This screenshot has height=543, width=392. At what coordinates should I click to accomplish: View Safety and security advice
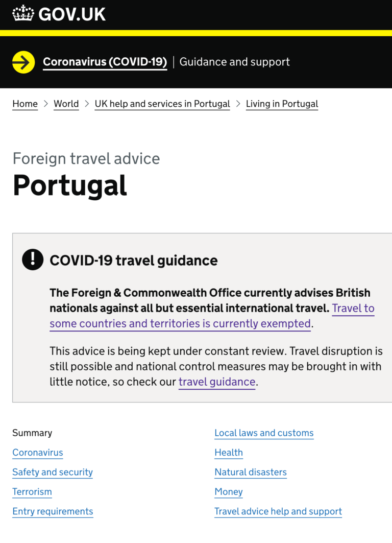point(52,472)
